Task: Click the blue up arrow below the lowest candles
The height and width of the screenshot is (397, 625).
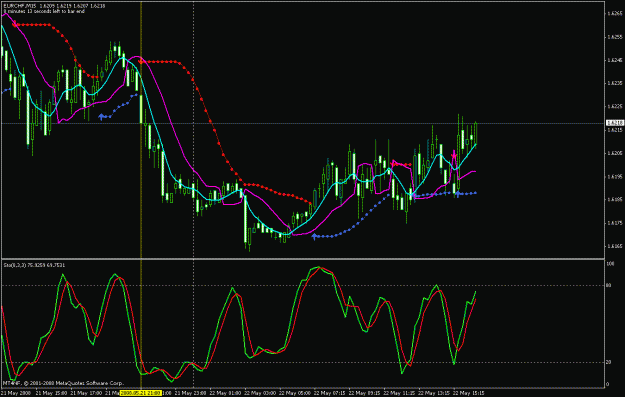Action: coord(314,237)
